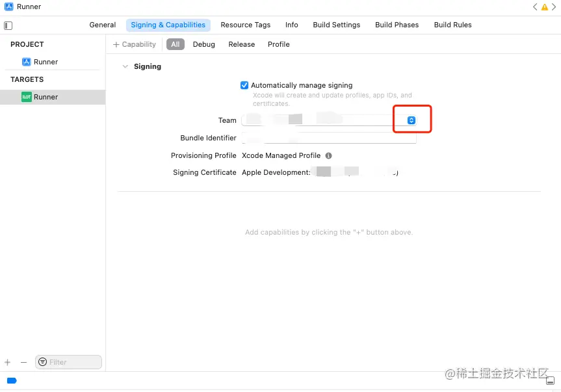Viewport: 561px width, 392px height.
Task: Switch to Resource Tags tab
Action: point(246,25)
